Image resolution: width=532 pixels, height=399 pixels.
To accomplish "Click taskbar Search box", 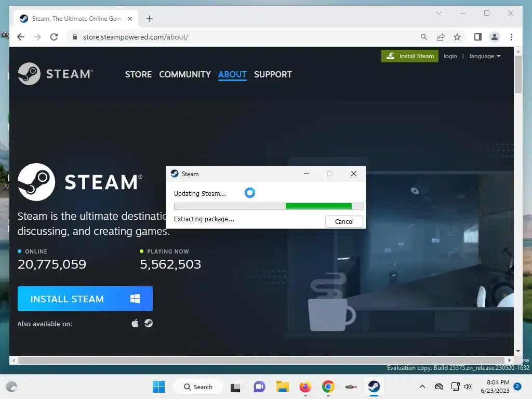I will coord(198,387).
